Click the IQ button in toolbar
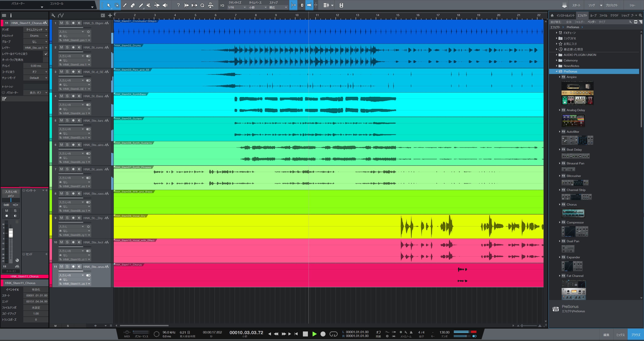Screen dimensions: 644x341 click(x=222, y=6)
